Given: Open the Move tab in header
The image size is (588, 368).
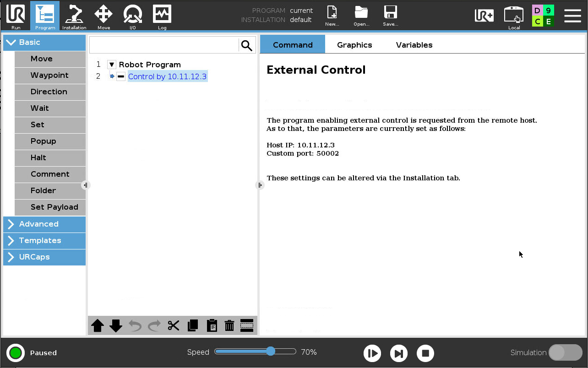Looking at the screenshot, I should pos(103,16).
